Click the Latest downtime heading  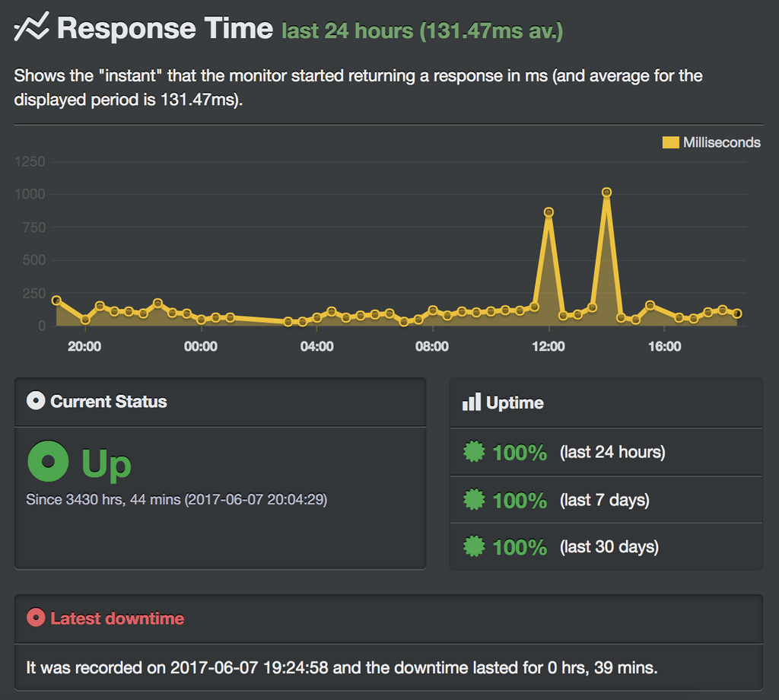click(x=117, y=618)
